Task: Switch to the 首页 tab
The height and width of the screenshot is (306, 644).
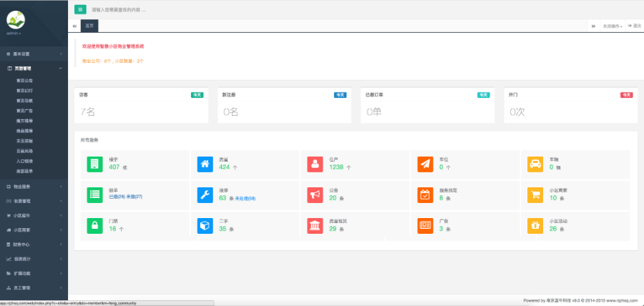Action: [89, 26]
